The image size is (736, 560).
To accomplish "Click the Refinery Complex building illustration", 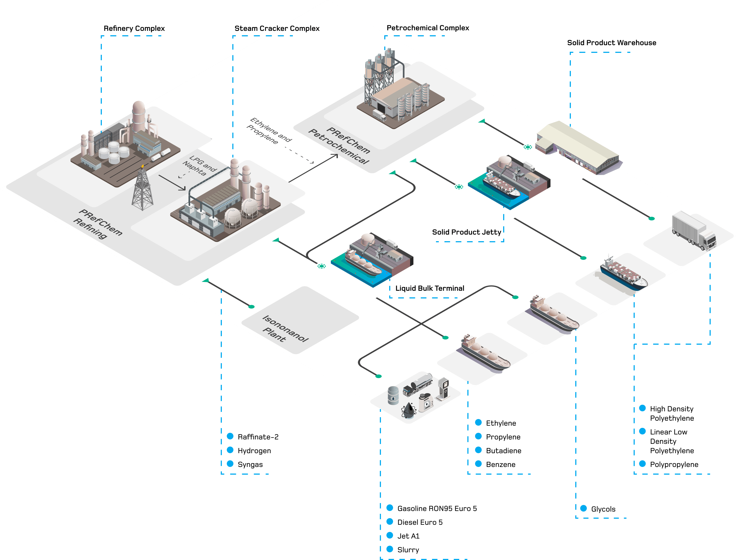I will 125,144.
